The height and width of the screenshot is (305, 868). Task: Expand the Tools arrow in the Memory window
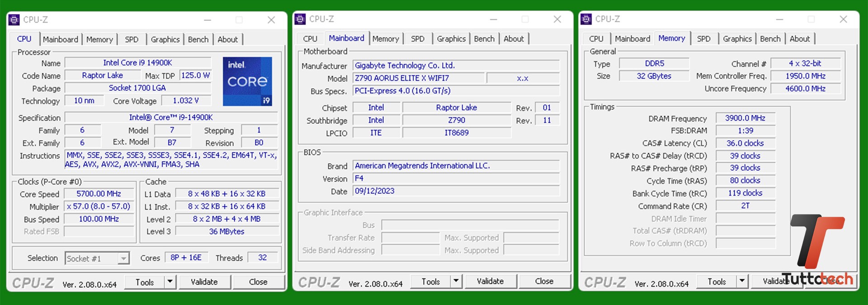pos(742,281)
